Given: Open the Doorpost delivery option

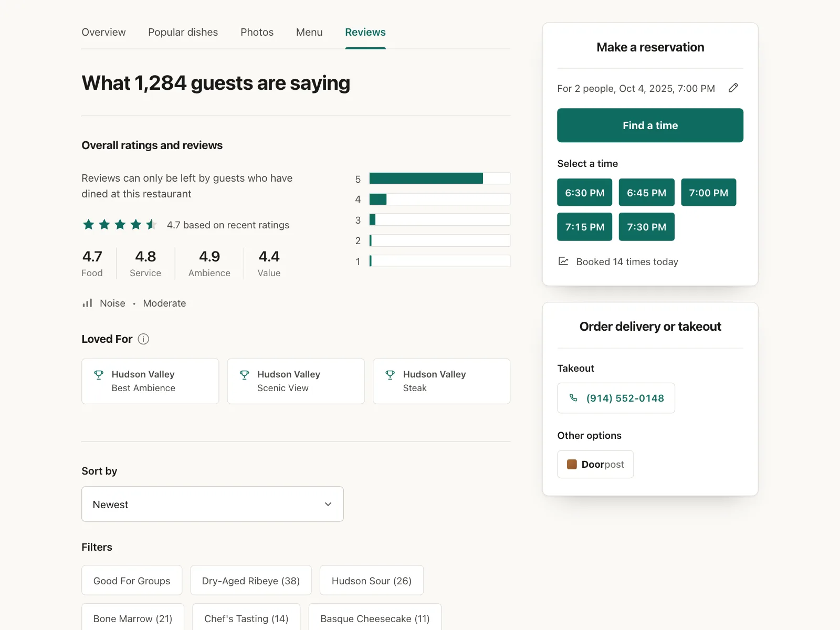Looking at the screenshot, I should 595,464.
